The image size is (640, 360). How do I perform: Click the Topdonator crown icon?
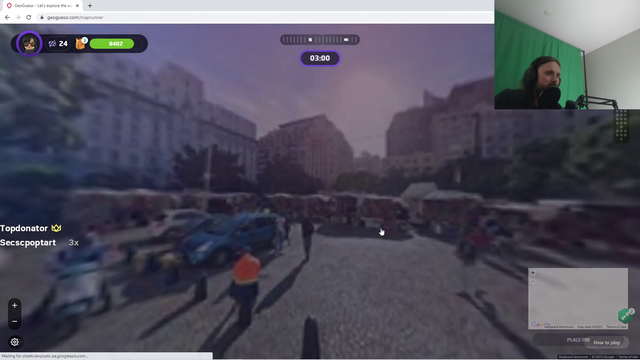coord(56,228)
